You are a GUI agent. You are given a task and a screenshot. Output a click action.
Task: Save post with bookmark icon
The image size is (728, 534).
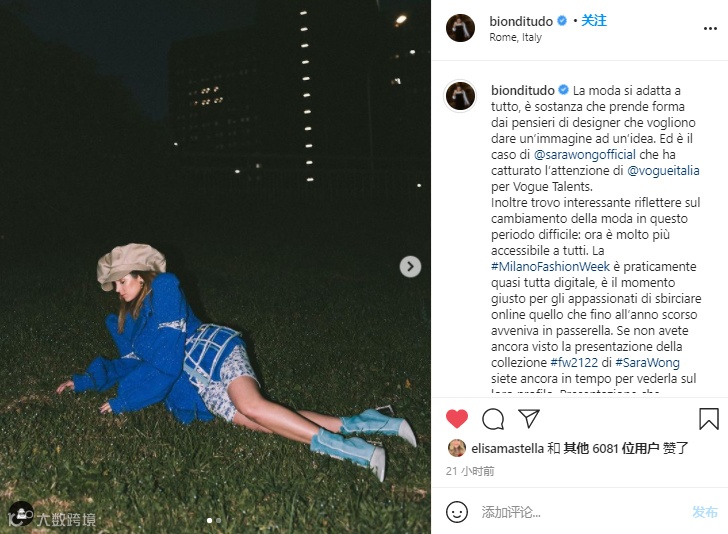tap(708, 418)
